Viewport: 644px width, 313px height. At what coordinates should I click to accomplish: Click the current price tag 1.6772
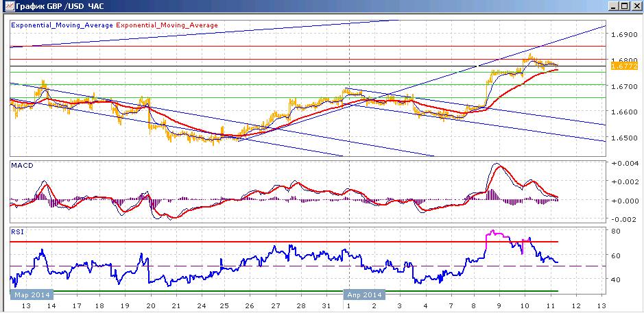pyautogui.click(x=624, y=66)
